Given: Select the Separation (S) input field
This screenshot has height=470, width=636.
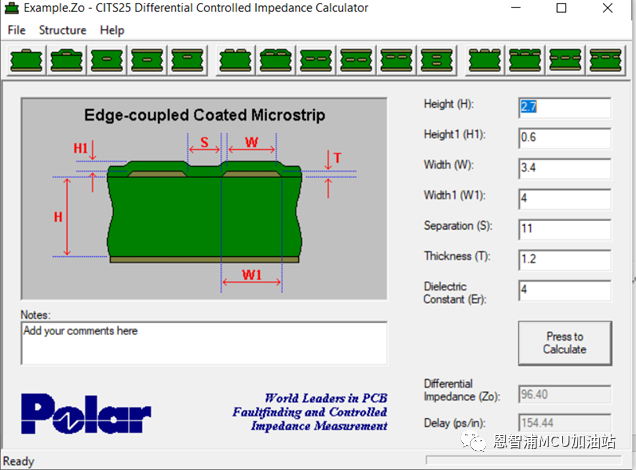Looking at the screenshot, I should [x=563, y=229].
